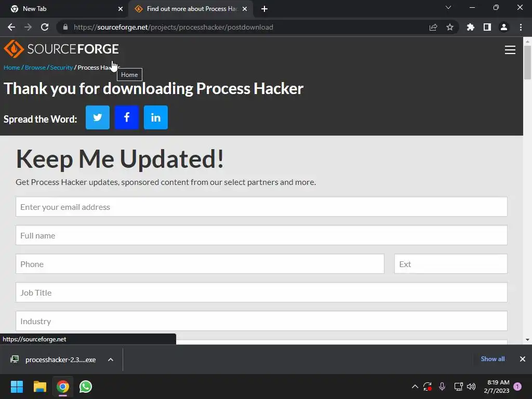
Task: Toggle the browser side panel
Action: tap(487, 27)
